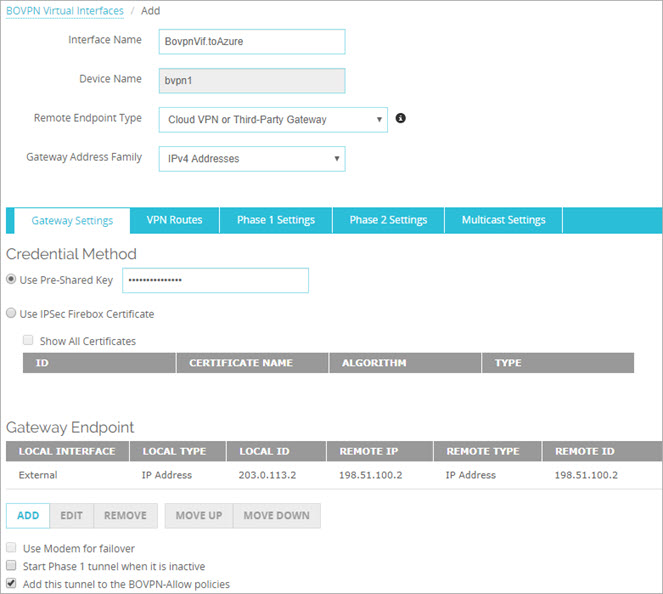Click the MOVE DOWN button
This screenshot has height=594, width=663.
[x=277, y=516]
